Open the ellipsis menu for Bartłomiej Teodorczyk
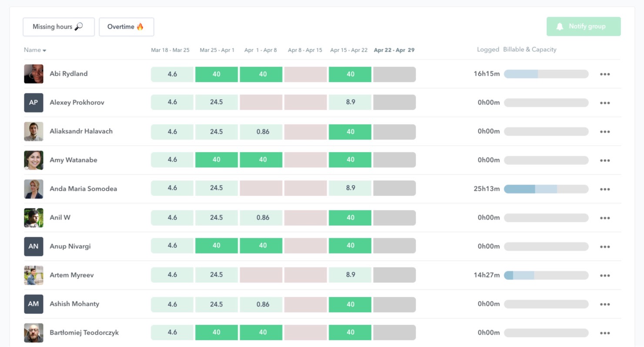644x347 pixels. [x=605, y=332]
